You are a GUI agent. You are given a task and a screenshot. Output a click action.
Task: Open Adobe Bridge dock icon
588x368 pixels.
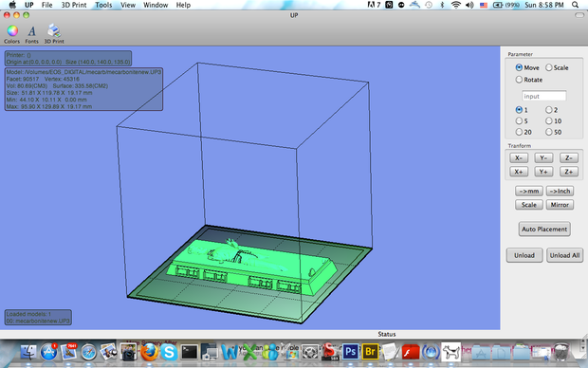click(x=370, y=352)
